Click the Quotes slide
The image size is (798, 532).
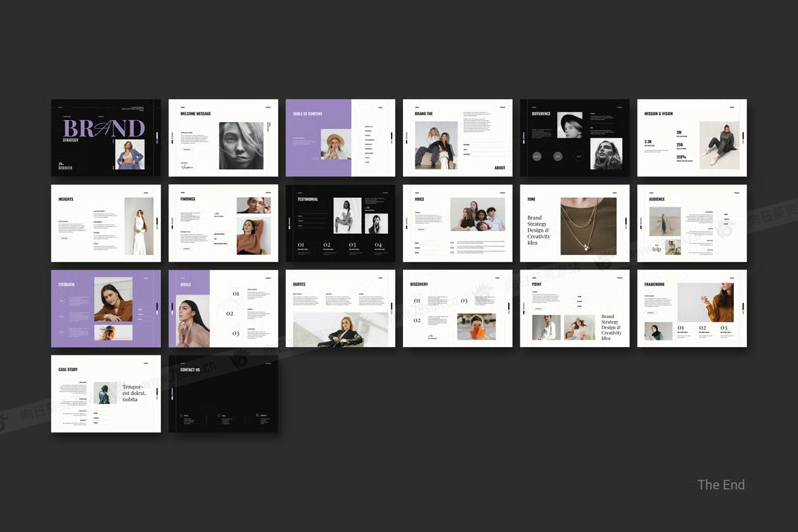[340, 308]
